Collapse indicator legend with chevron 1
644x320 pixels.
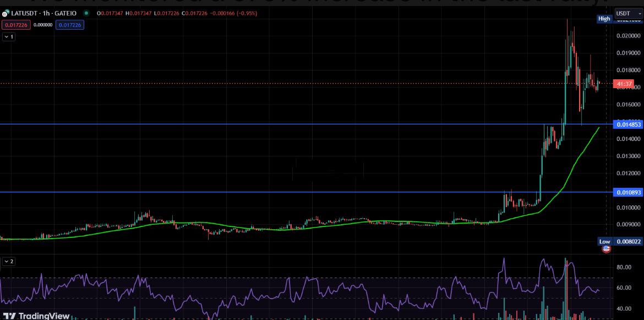(9, 37)
